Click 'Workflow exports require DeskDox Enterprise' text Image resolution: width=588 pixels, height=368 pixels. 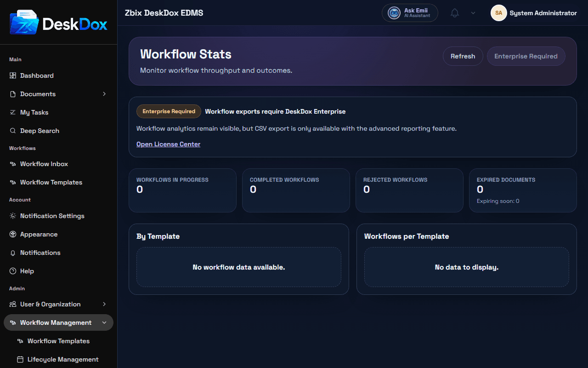(275, 111)
